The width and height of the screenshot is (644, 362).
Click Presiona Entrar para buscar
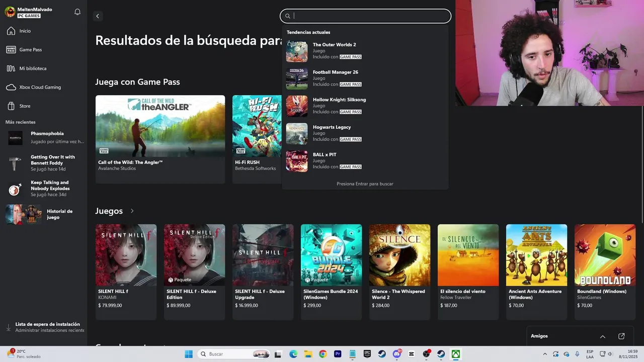tap(365, 184)
